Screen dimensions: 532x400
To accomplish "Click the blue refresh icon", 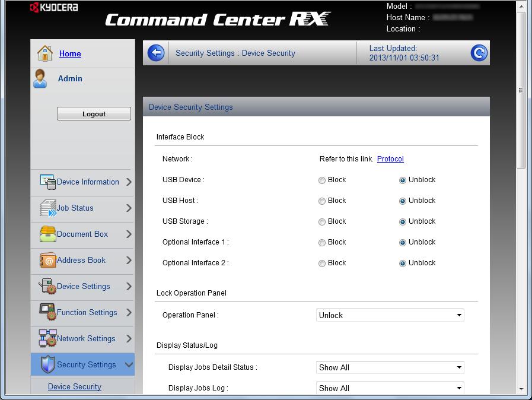I will click(479, 53).
